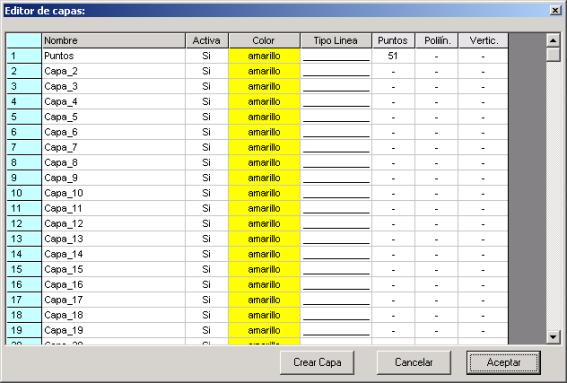
Task: Click the scrollbar down arrow
Action: 553,337
